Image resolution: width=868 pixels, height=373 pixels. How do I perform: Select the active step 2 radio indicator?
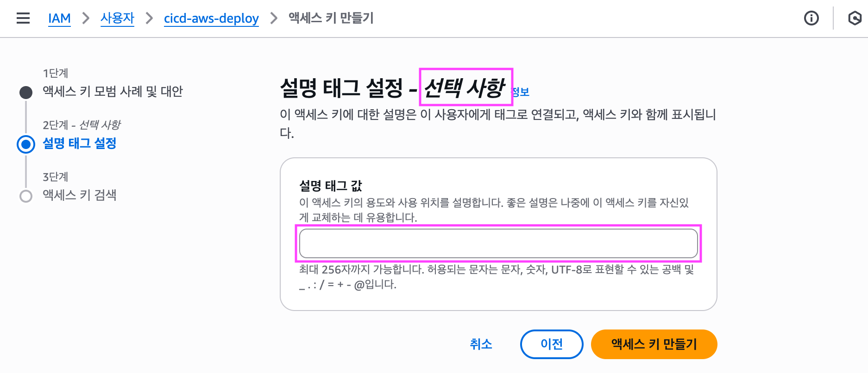click(26, 144)
